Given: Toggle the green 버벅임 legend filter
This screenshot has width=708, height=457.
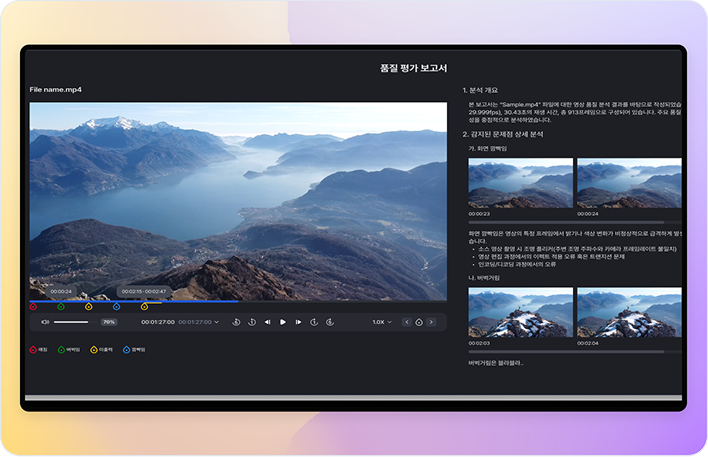Looking at the screenshot, I should tap(61, 350).
